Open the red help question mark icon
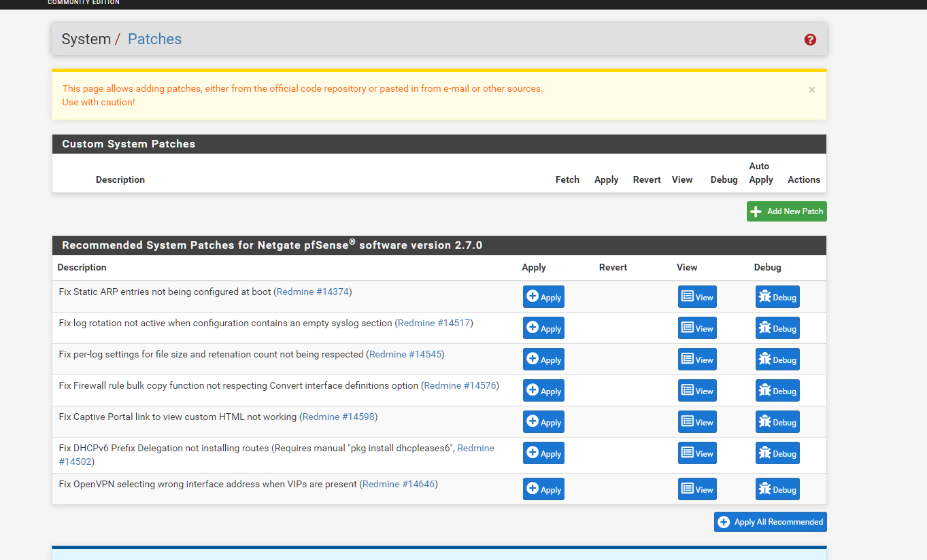Screen dimensions: 927x560 [810, 39]
